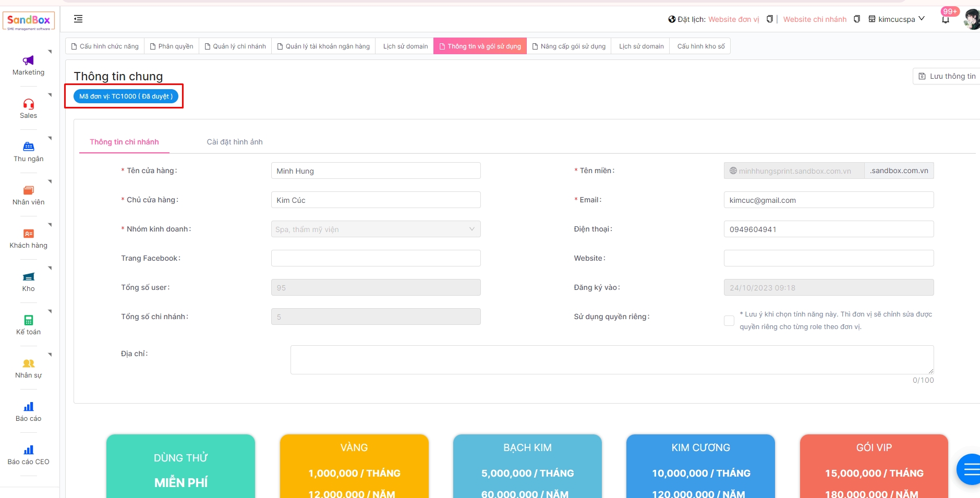Screen dimensions: 980x498
Task: Switch to Cài đặt hình ảnh tab
Action: pos(235,142)
